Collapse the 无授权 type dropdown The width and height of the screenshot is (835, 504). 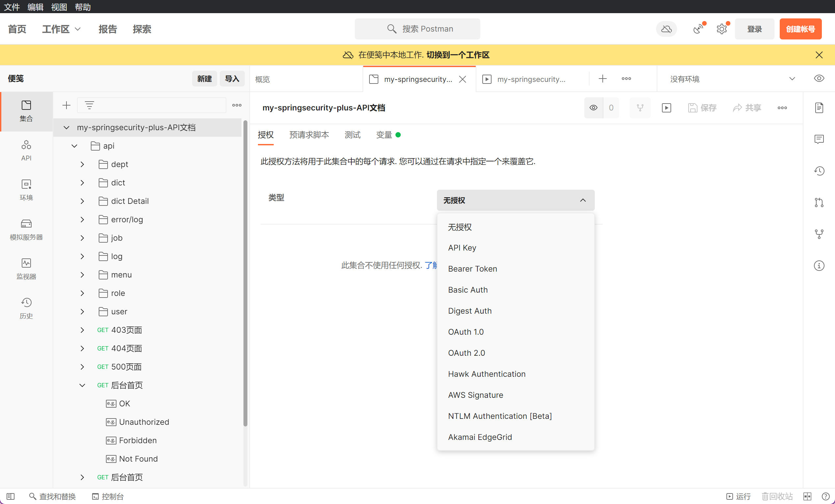click(515, 200)
